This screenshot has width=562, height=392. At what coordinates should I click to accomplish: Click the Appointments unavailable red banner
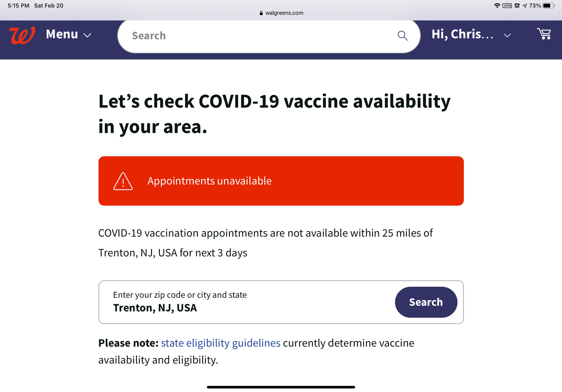pos(281,181)
